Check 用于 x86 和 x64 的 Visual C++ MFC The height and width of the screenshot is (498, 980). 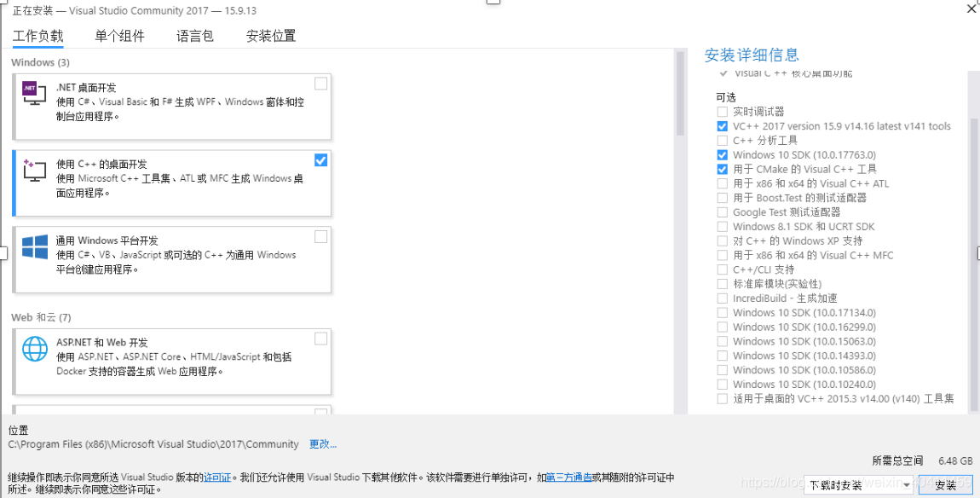722,255
